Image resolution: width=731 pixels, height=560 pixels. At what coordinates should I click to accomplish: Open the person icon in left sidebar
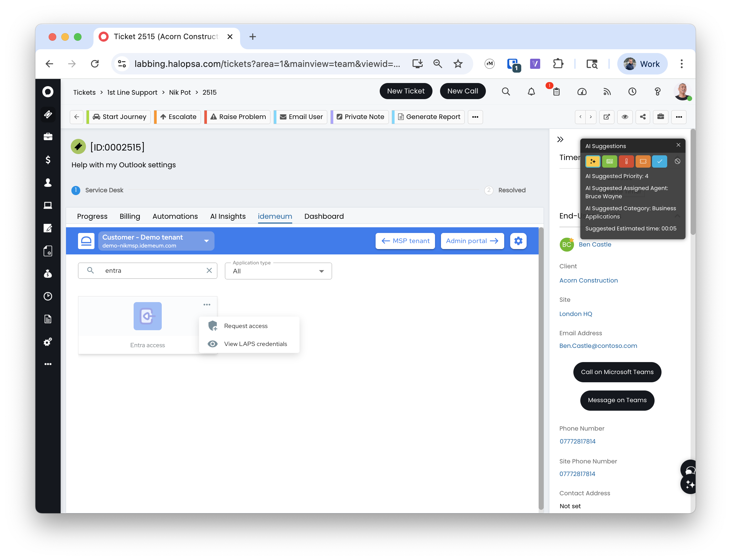coord(48,182)
